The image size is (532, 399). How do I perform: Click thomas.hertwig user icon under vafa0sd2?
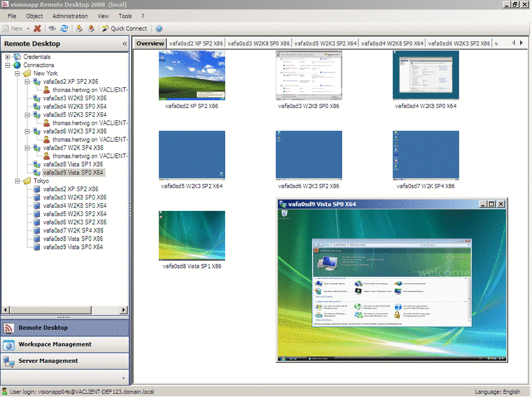click(47, 90)
